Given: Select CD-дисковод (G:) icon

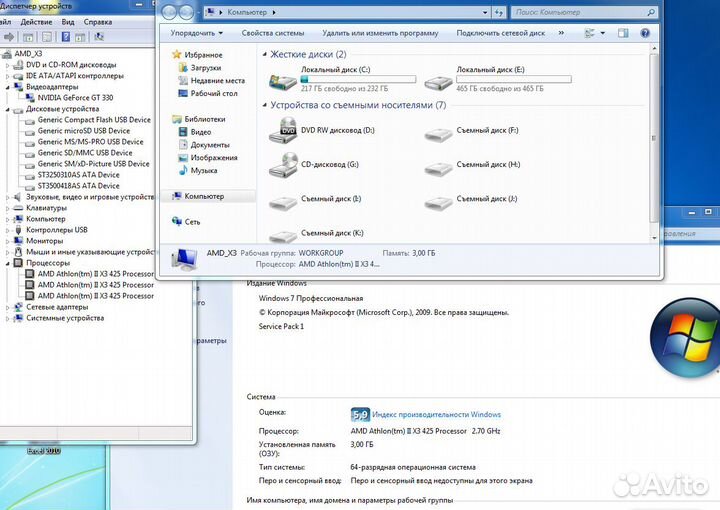Looking at the screenshot, I should 283,165.
